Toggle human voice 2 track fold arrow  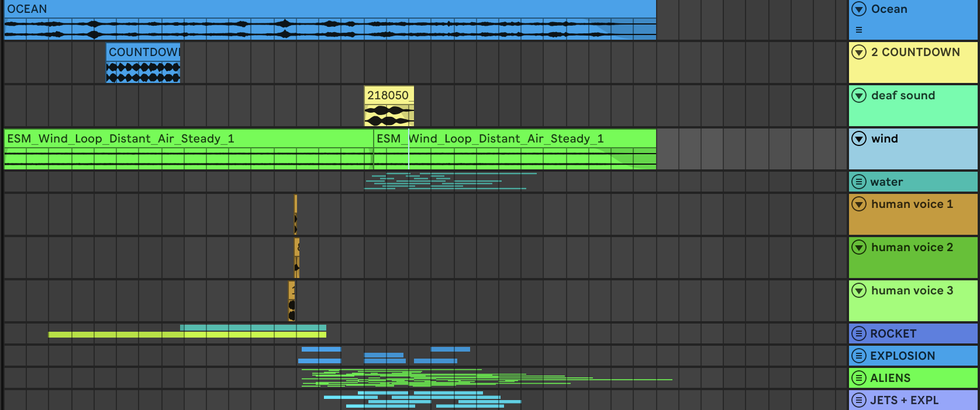click(858, 247)
